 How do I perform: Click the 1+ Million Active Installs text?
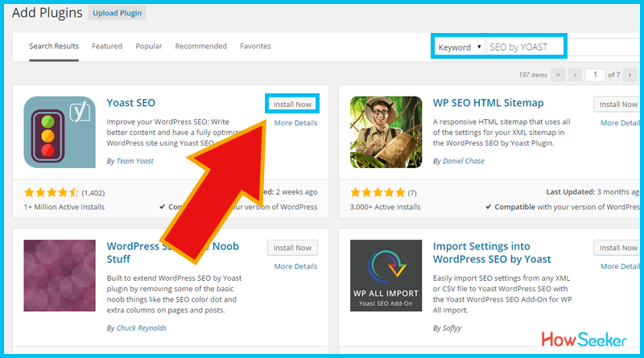pyautogui.click(x=64, y=207)
